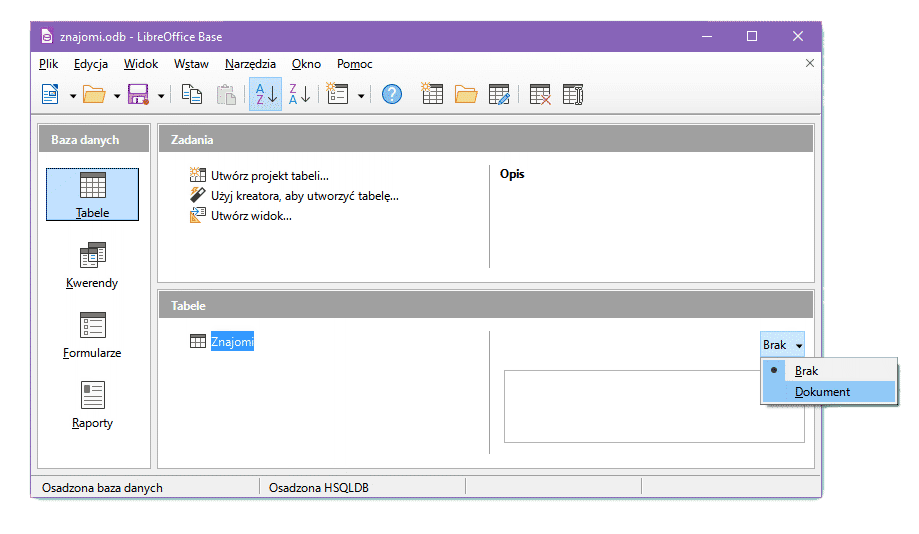Choose Dokument from preview dropdown list
919x534 pixels.
tap(822, 392)
